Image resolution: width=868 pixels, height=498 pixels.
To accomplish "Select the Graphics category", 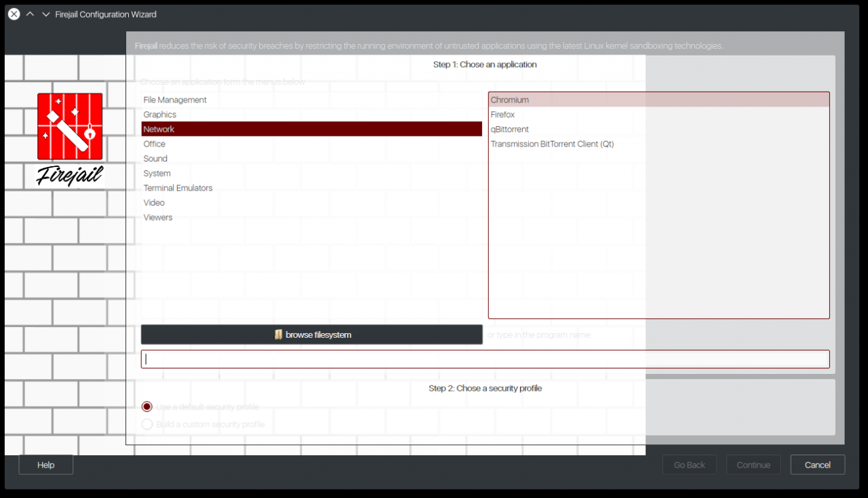I will [311, 115].
